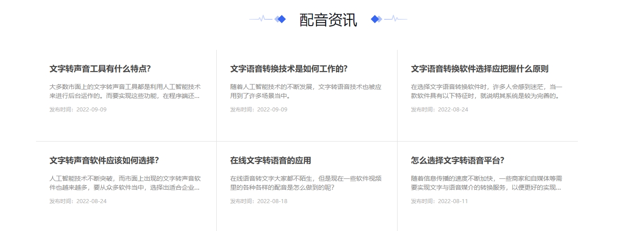The height and width of the screenshot is (231, 644).
Task: Click the 2022-08-24 date under 文字转声音软件应该如何选择
Action: (x=78, y=201)
